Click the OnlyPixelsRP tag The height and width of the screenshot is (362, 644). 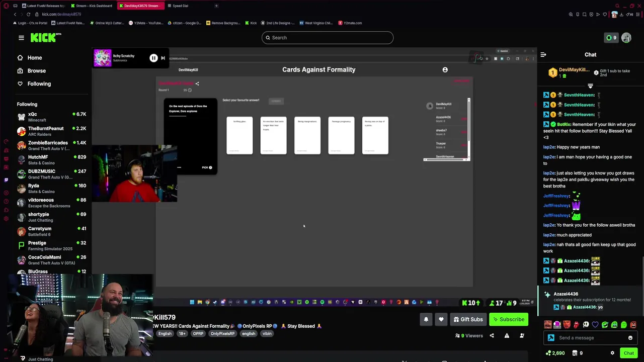[x=222, y=334]
